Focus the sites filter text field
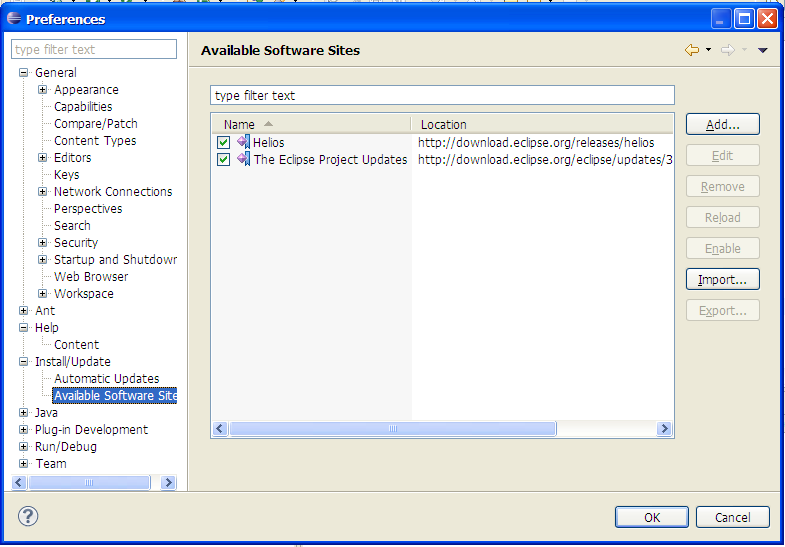This screenshot has height=547, width=785. click(x=442, y=95)
